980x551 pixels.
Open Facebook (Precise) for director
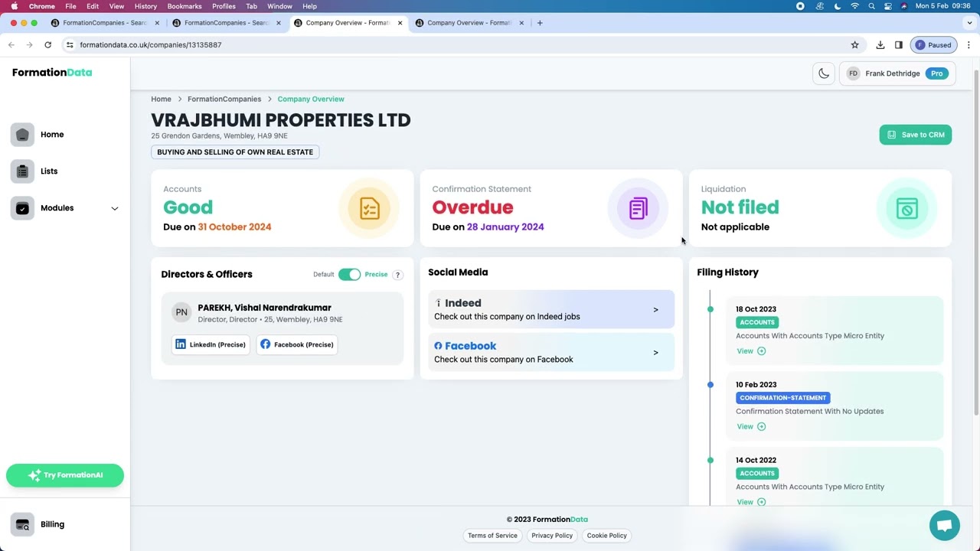coord(296,344)
